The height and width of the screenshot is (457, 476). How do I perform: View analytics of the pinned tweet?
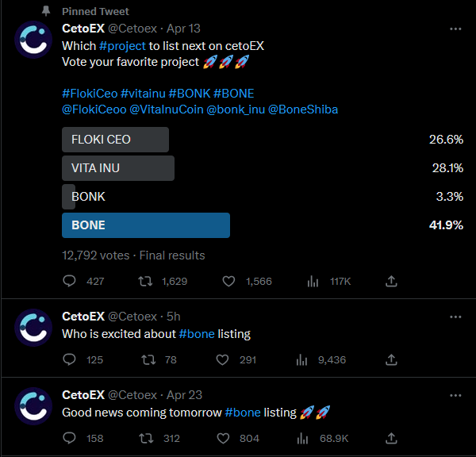313,281
